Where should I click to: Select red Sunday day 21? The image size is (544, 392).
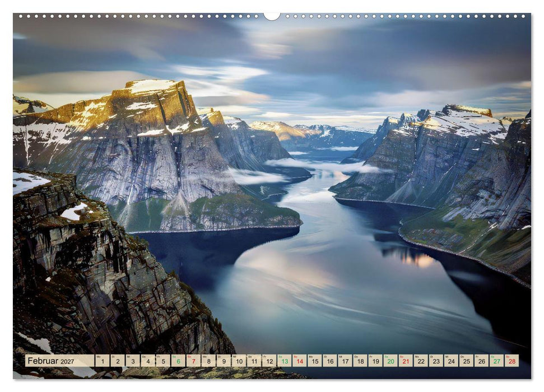pyautogui.click(x=406, y=361)
